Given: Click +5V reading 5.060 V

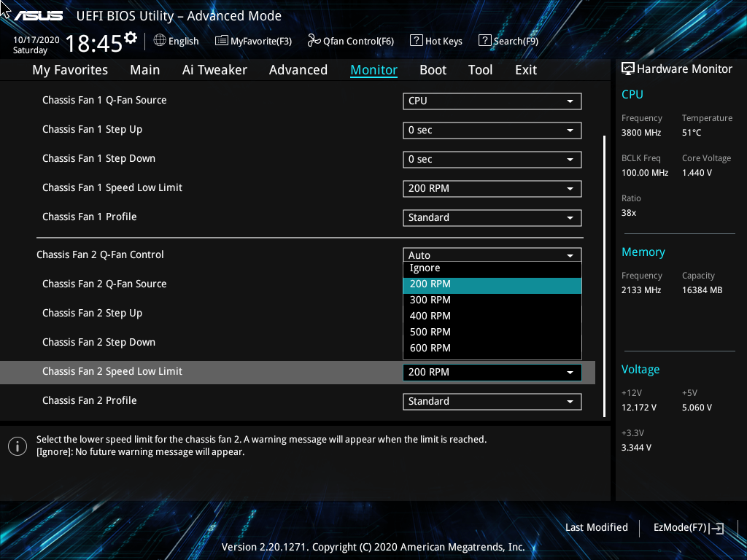Looking at the screenshot, I should point(697,408).
